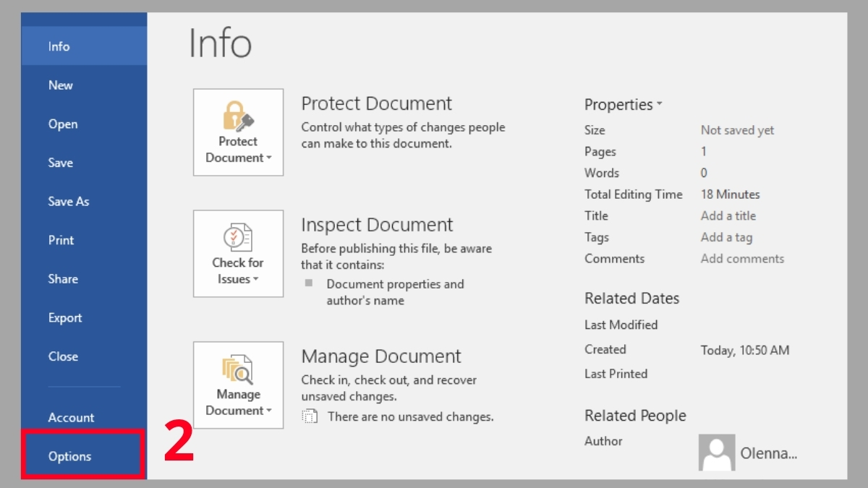The height and width of the screenshot is (488, 868).
Task: Click the no unsaved changes document icon
Action: pos(310,416)
